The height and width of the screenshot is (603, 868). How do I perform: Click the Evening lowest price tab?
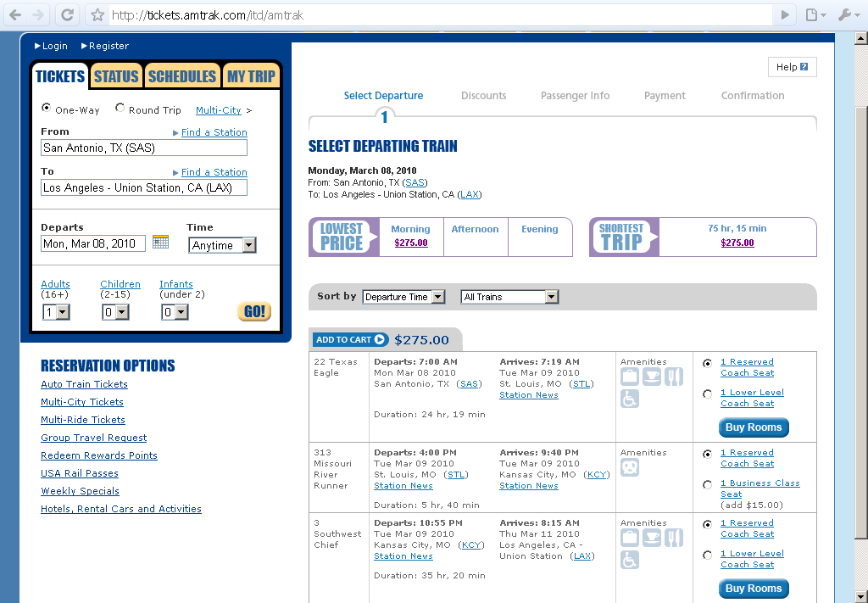[540, 237]
